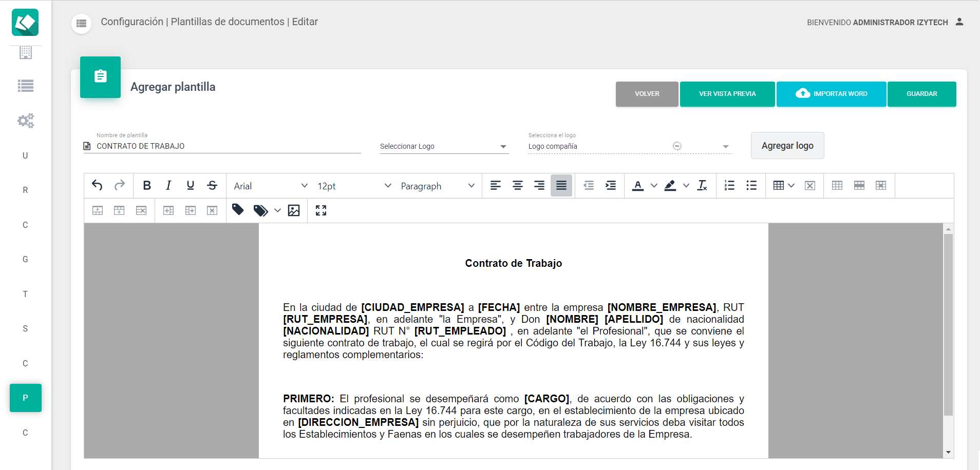Click VER VISTA PREVIA to preview the template
The height and width of the screenshot is (470, 980).
[727, 94]
